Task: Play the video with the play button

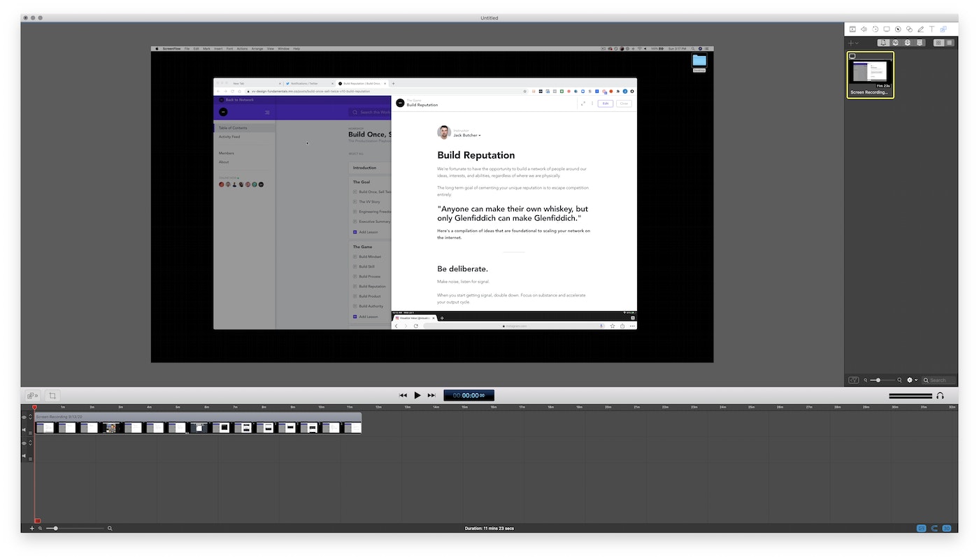Action: pyautogui.click(x=417, y=395)
